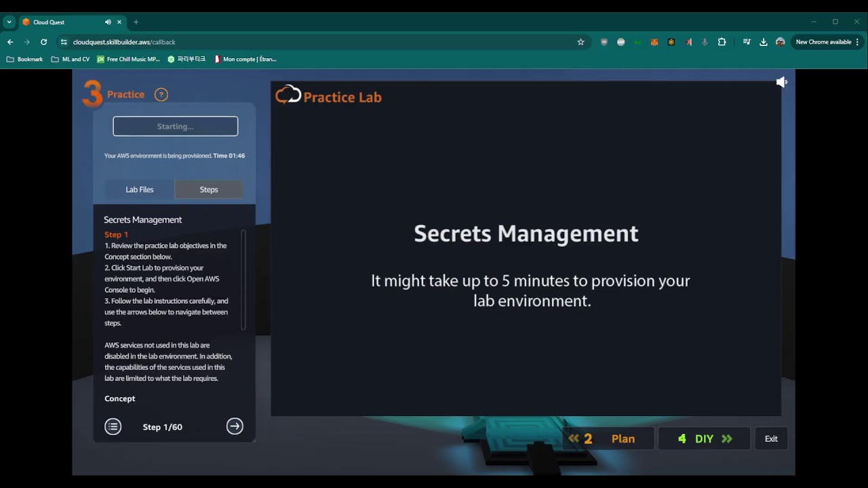Viewport: 868px width, 488px height.
Task: Open the ABP extension icon
Action: pos(620,42)
